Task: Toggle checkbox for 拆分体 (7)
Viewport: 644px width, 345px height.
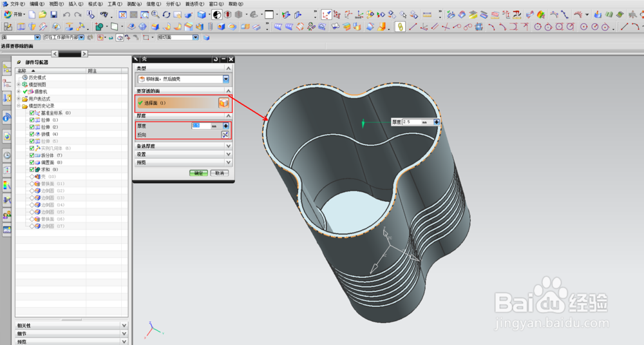Action: tap(32, 155)
